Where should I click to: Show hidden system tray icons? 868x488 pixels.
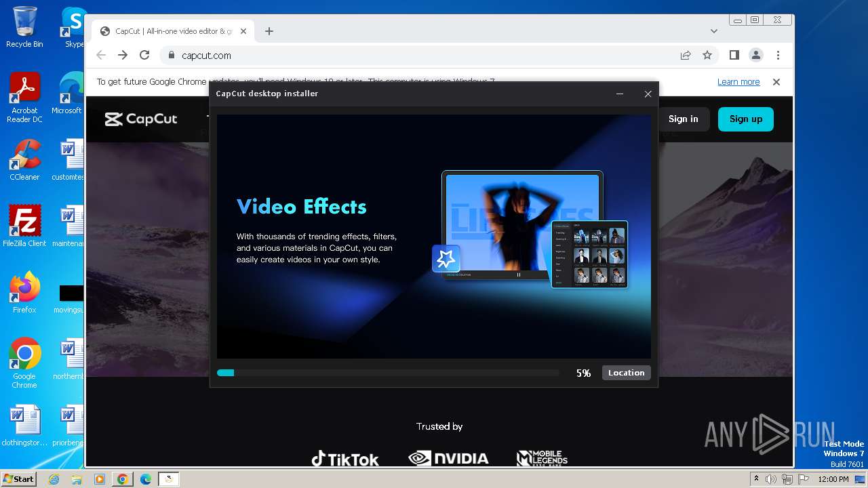756,479
